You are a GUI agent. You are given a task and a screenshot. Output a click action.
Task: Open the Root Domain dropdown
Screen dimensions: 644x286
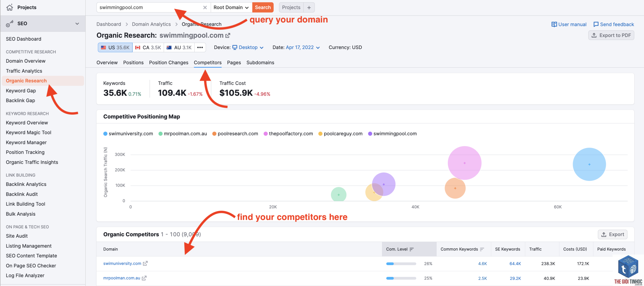[x=231, y=8]
